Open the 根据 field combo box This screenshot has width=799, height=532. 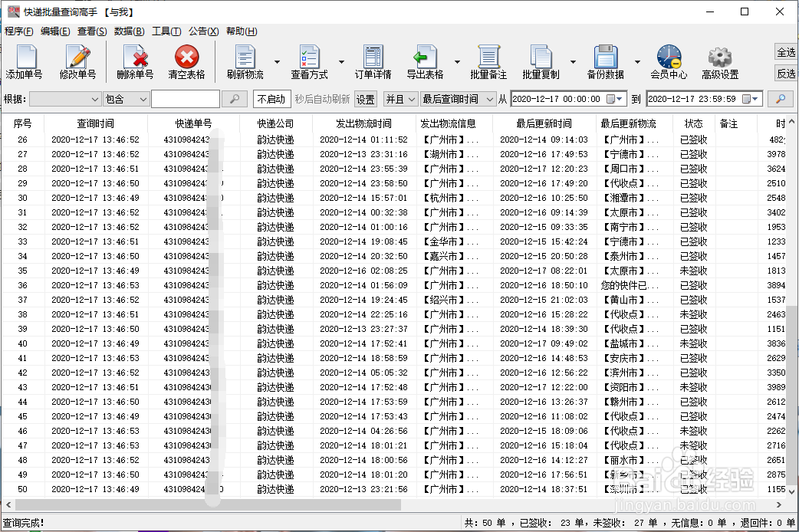coord(64,99)
